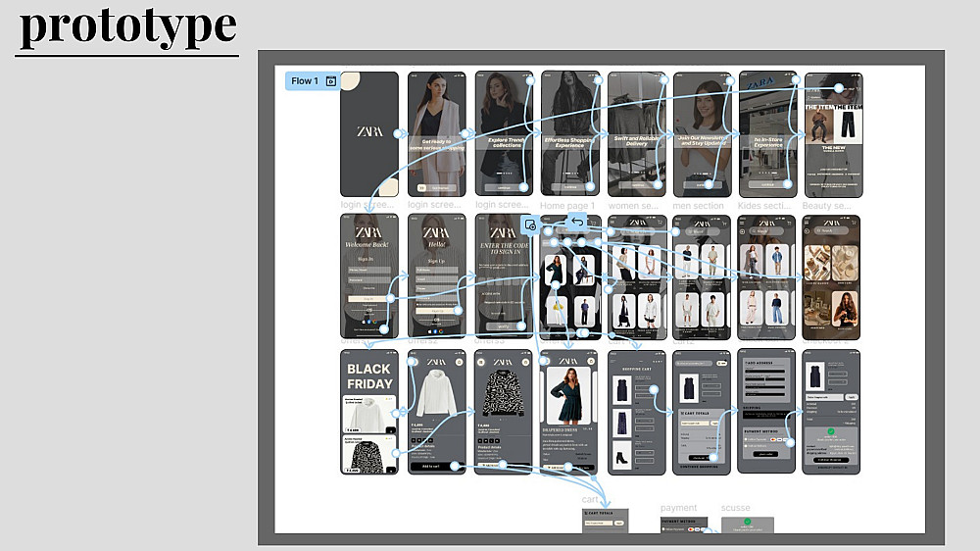The image size is (980, 551).
Task: Select the Flow 1 starting point label
Action: pos(314,81)
